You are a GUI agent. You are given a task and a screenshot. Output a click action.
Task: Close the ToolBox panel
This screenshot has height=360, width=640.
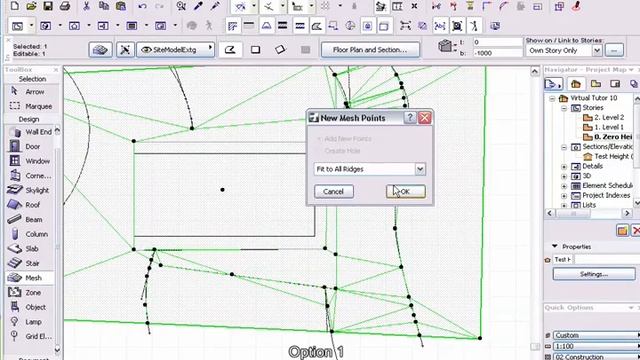point(56,70)
